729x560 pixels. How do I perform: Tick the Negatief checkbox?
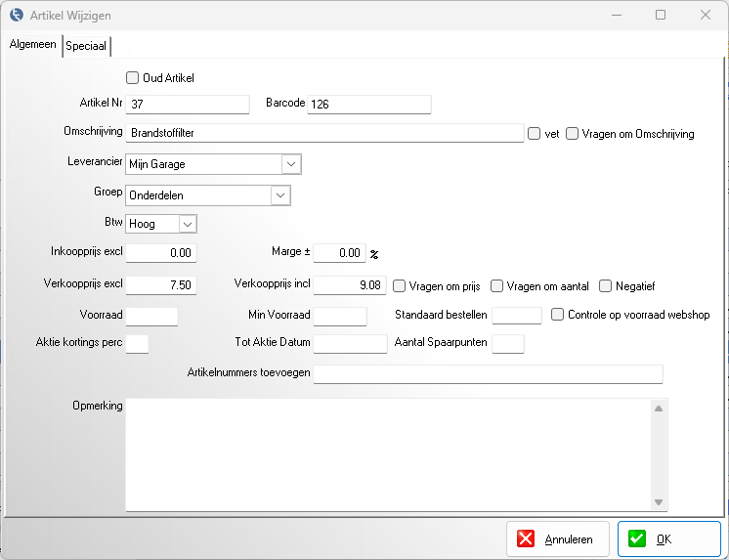(x=606, y=285)
